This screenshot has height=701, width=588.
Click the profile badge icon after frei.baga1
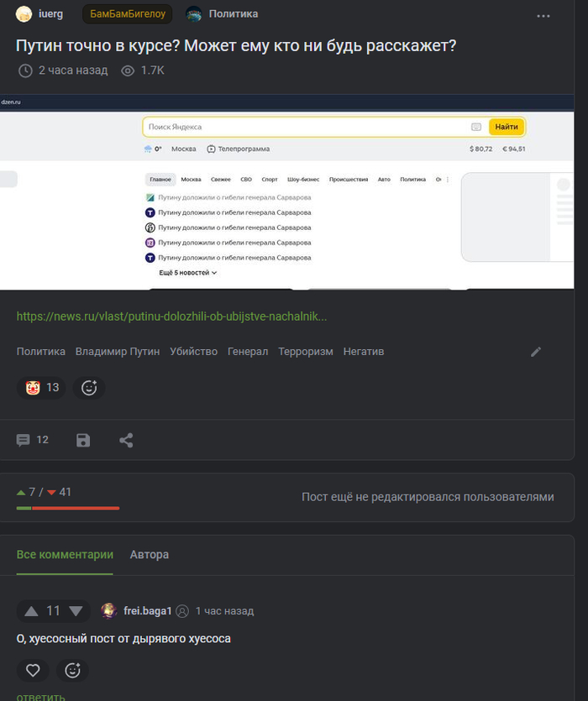(x=182, y=611)
